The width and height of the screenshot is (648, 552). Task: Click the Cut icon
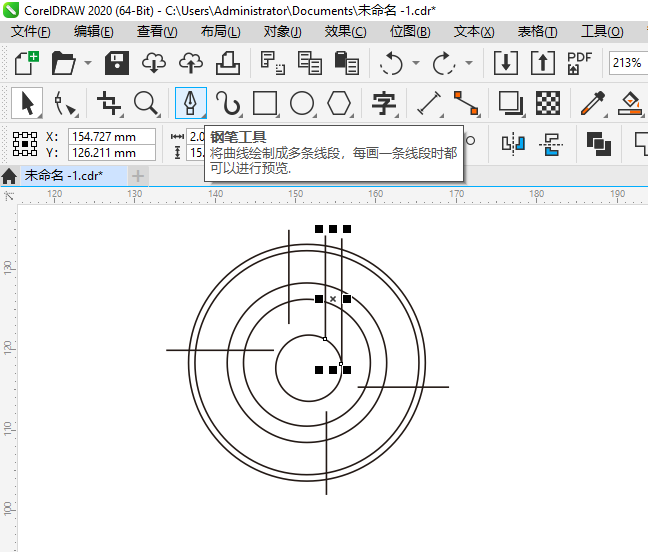(x=272, y=63)
